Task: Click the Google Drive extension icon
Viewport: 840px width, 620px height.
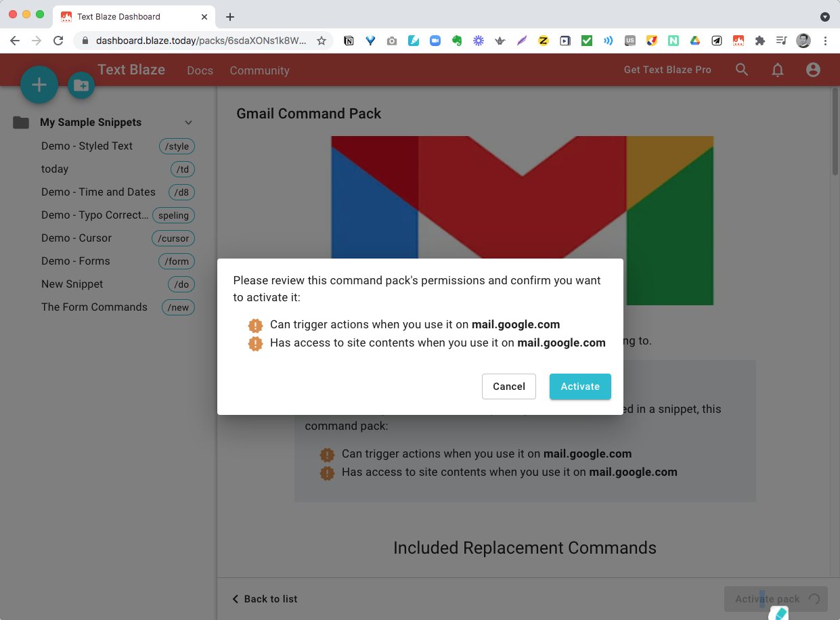Action: click(x=694, y=41)
